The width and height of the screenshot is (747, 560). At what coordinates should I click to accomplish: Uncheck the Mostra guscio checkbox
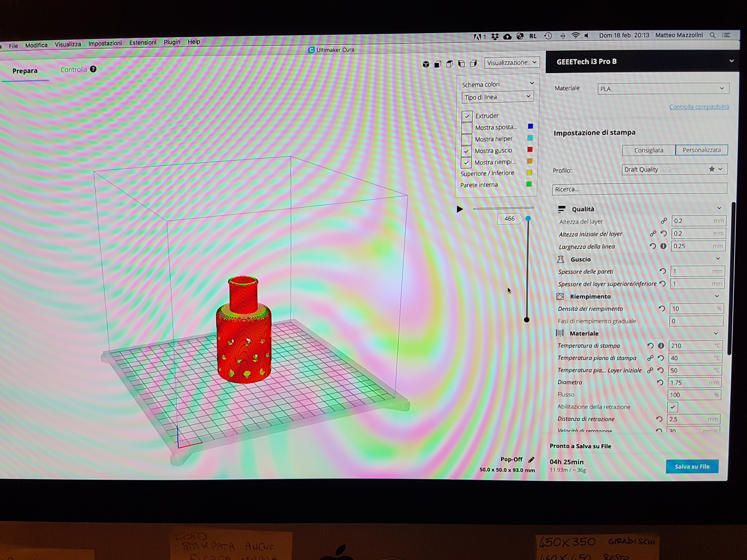tap(466, 151)
